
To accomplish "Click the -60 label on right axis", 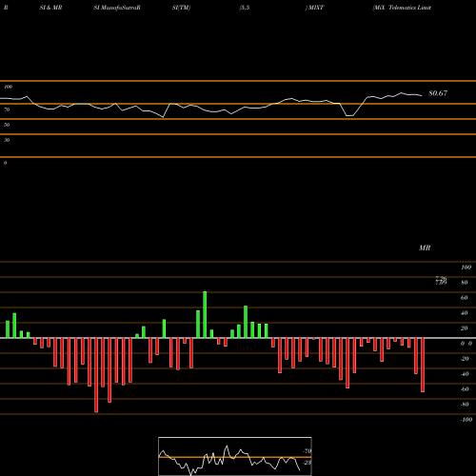I will 465,389.
